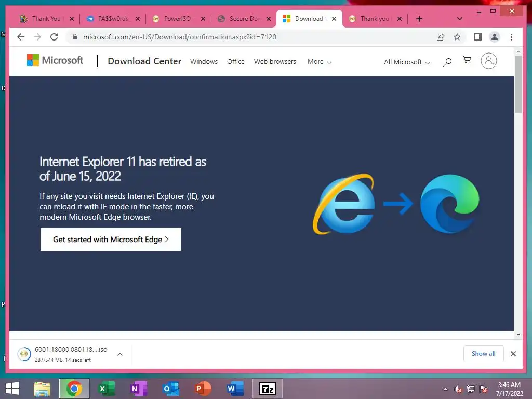532x399 pixels.
Task: Close the PowerISO tab
Action: (203, 19)
